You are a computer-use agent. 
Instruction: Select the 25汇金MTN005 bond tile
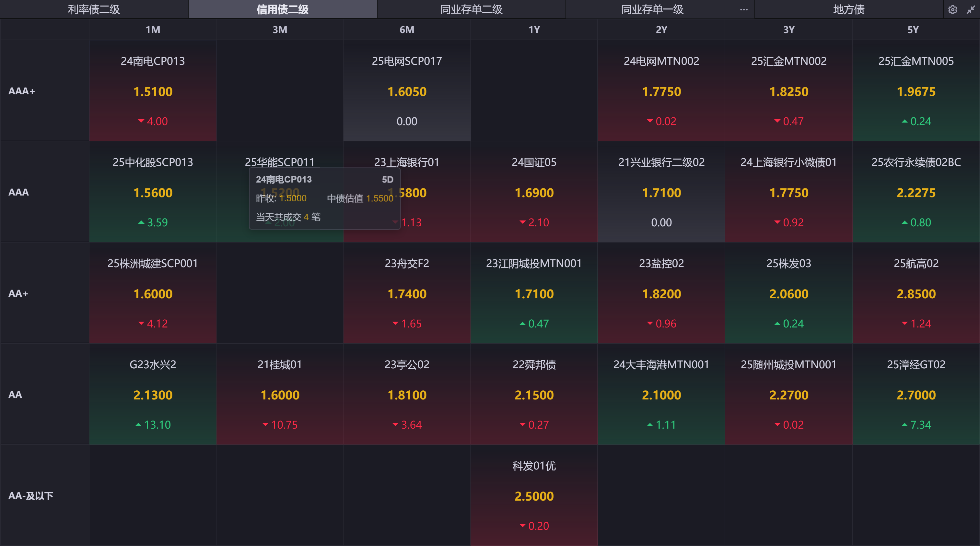tap(916, 91)
